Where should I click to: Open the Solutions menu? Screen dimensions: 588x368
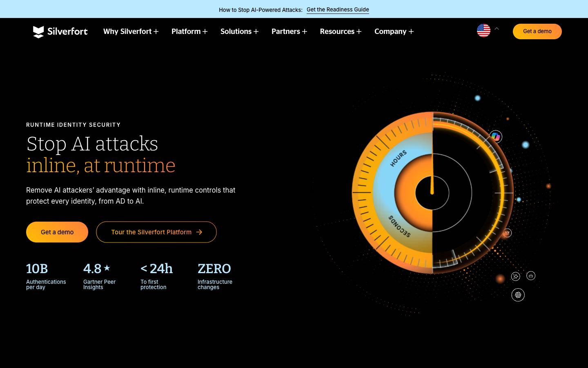pyautogui.click(x=240, y=31)
